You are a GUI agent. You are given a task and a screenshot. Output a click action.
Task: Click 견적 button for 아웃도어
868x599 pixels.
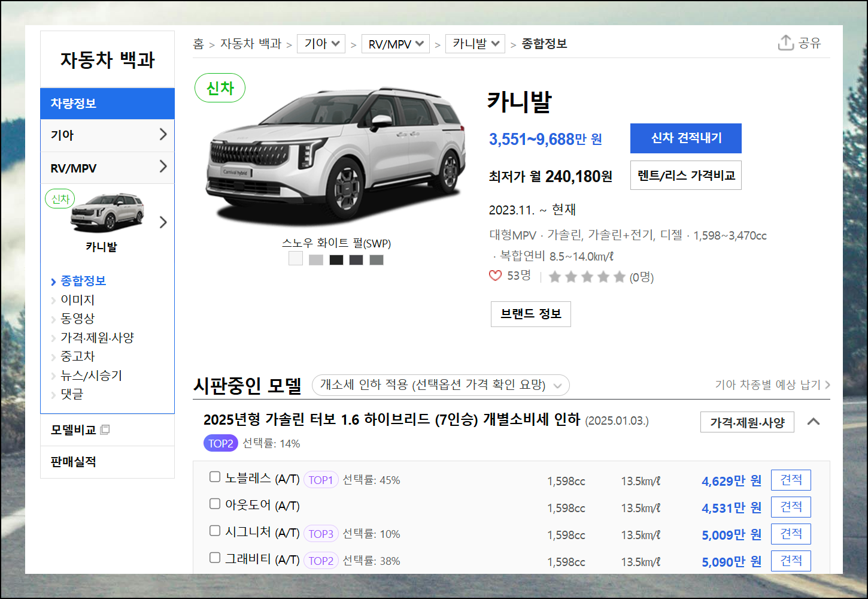tap(791, 507)
